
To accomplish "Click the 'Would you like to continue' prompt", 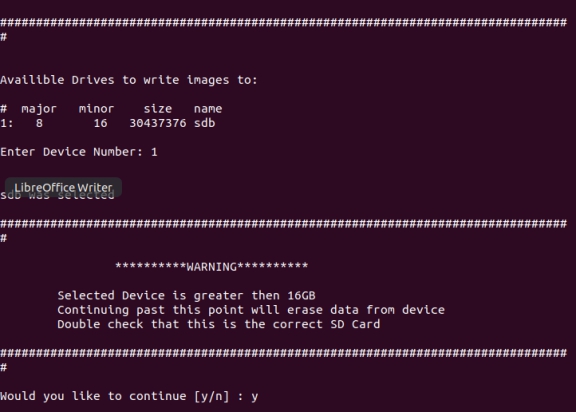I will pyautogui.click(x=129, y=396).
